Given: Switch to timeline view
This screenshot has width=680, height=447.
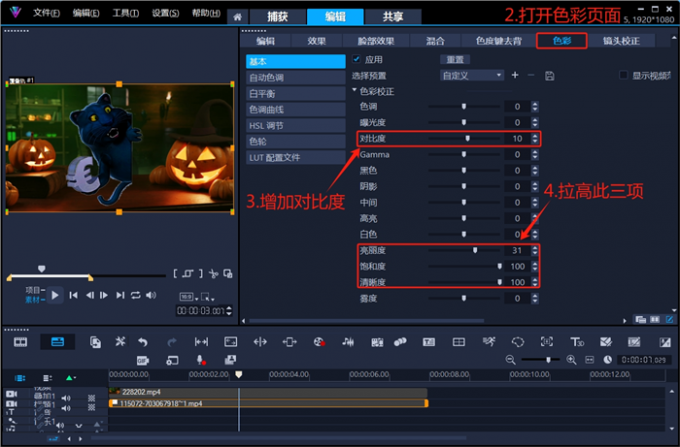Looking at the screenshot, I should pos(57,342).
